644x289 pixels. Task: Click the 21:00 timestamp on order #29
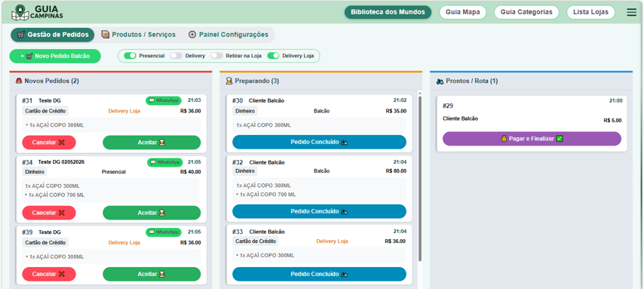(x=615, y=100)
